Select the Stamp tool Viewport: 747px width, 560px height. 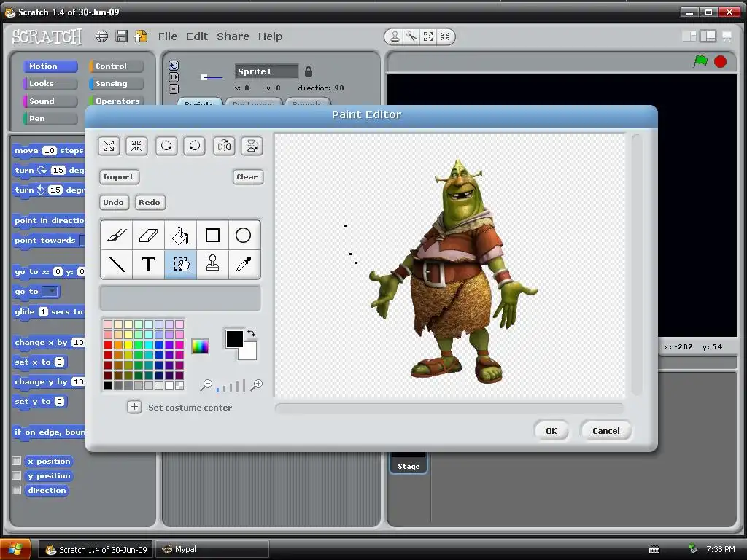point(212,264)
